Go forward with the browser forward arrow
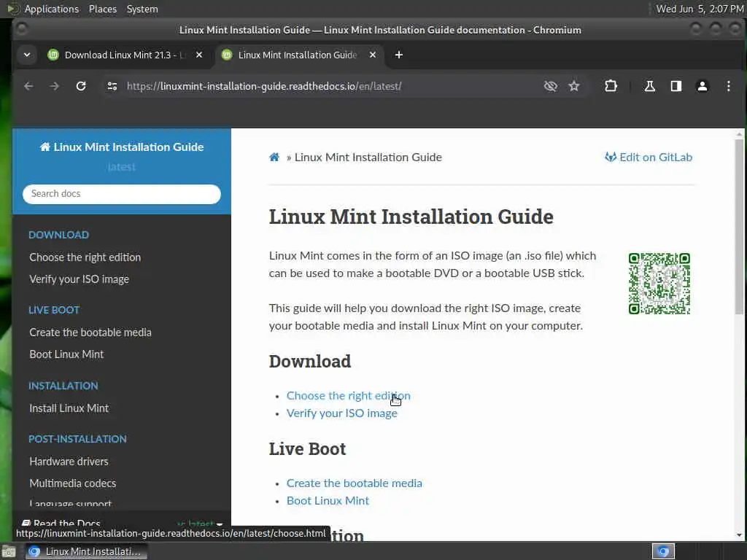 tap(54, 86)
